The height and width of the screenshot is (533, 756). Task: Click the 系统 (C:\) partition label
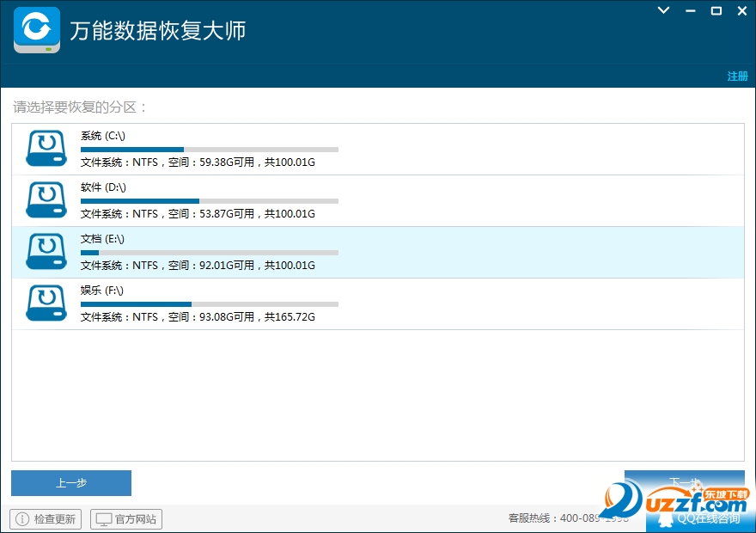[x=103, y=136]
